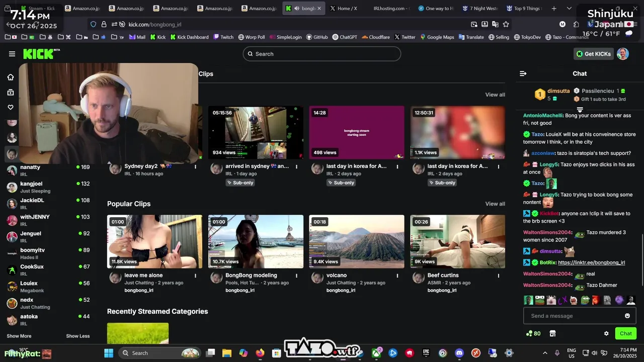Click the user profile avatar top right
This screenshot has width=644, height=362.
pyautogui.click(x=623, y=54)
